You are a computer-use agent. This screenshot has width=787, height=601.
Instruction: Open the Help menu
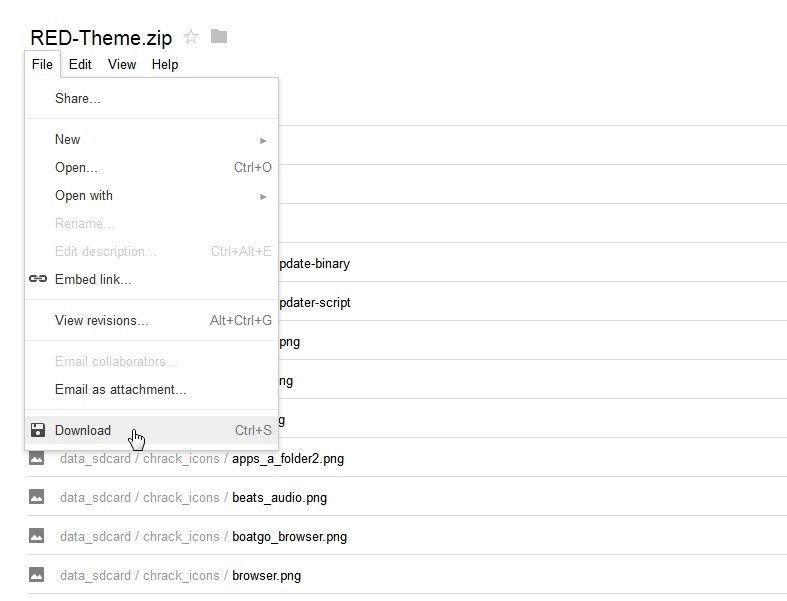point(165,64)
